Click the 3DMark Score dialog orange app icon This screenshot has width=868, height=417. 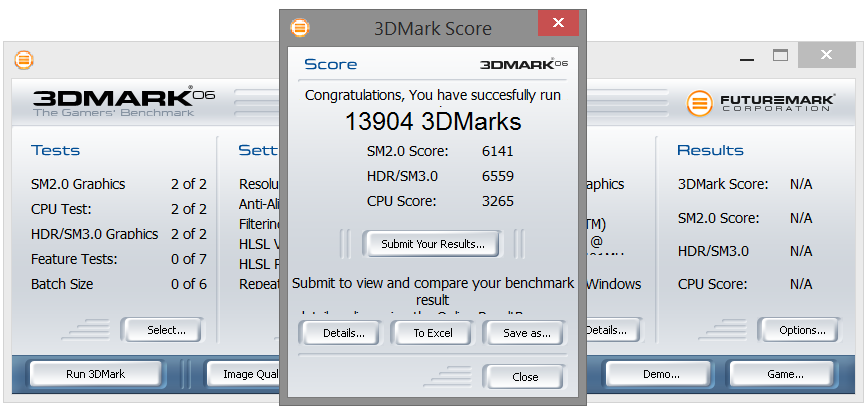tap(299, 28)
